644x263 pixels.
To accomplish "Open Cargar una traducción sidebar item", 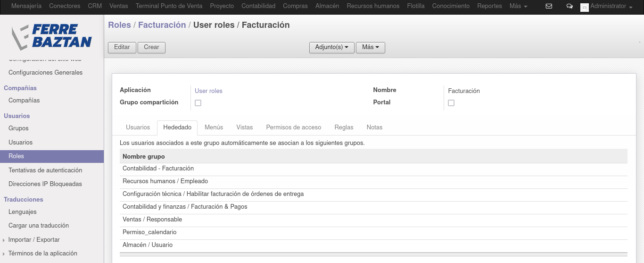I will pos(39,226).
